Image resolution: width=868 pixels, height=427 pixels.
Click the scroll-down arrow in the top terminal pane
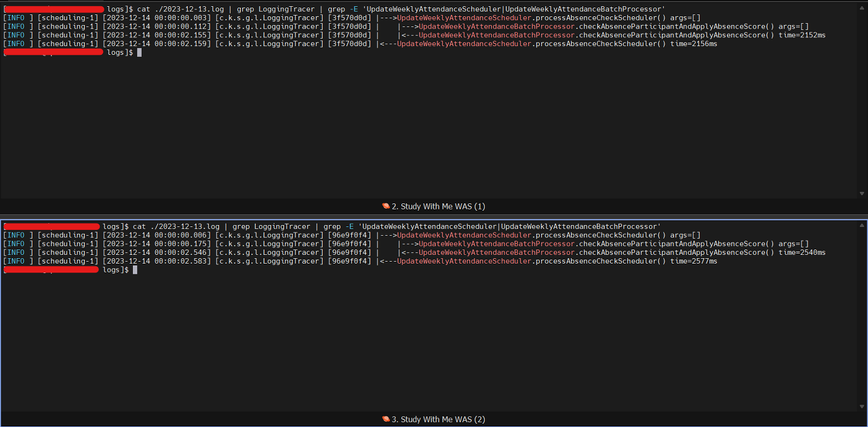click(862, 194)
